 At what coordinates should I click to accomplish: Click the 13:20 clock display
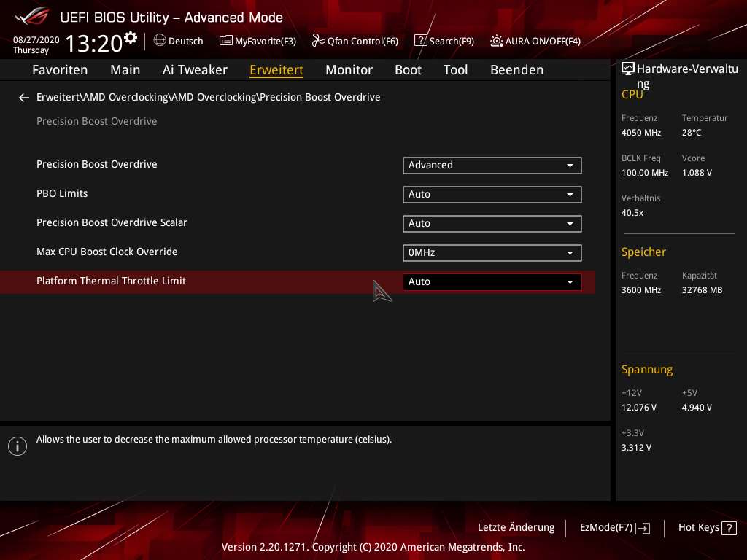coord(94,43)
